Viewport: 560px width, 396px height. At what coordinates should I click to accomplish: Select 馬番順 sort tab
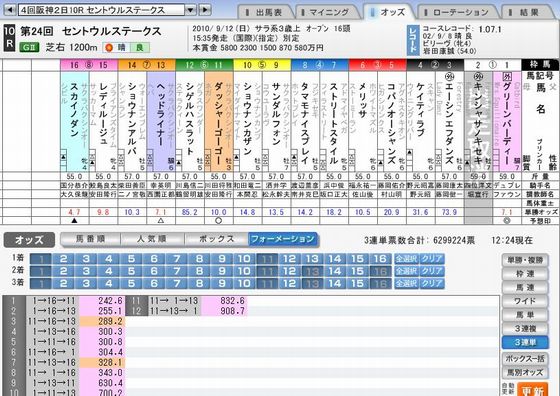point(91,240)
